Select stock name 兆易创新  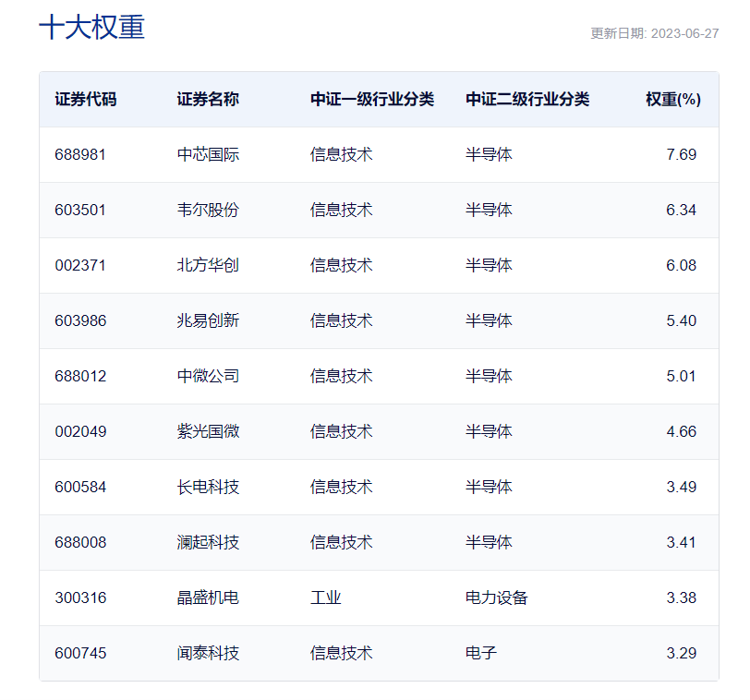pos(208,321)
